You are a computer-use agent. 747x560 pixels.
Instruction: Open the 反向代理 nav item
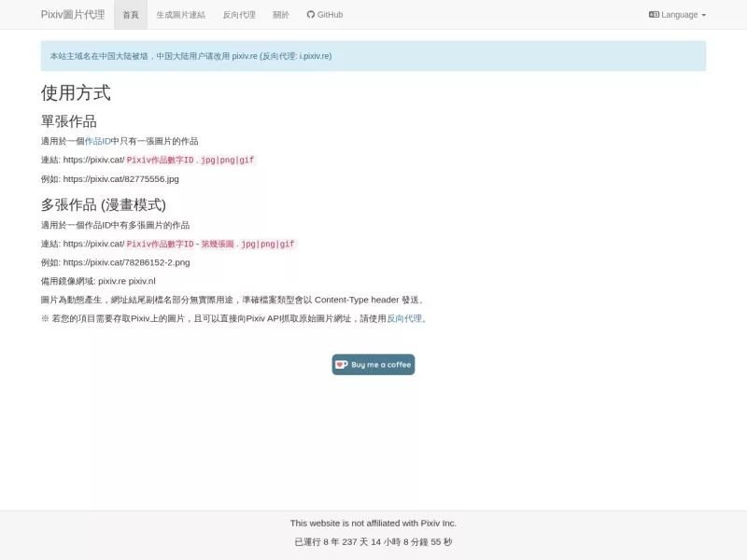239,15
